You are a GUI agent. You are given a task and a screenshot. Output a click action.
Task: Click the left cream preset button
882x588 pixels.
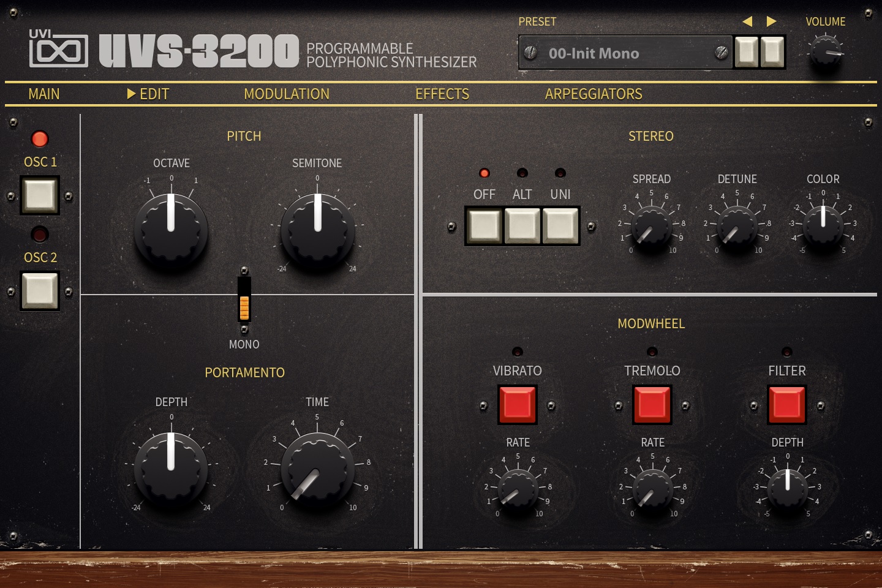click(x=746, y=52)
